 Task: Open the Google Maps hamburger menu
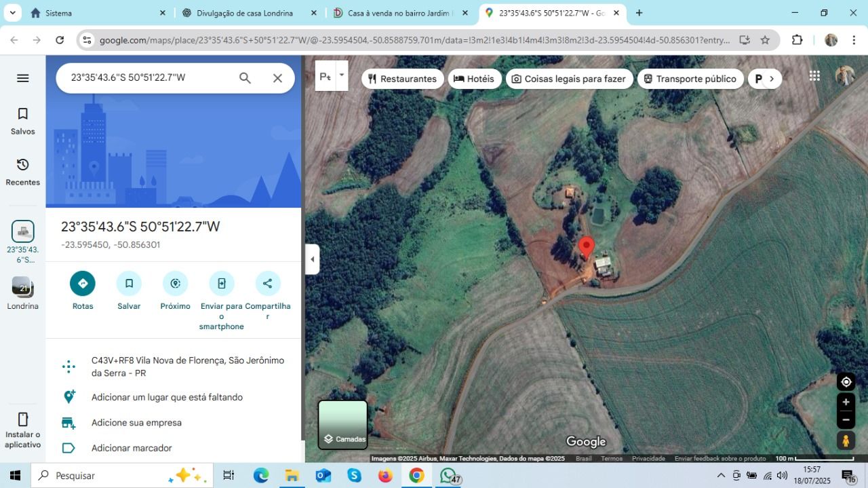point(22,77)
